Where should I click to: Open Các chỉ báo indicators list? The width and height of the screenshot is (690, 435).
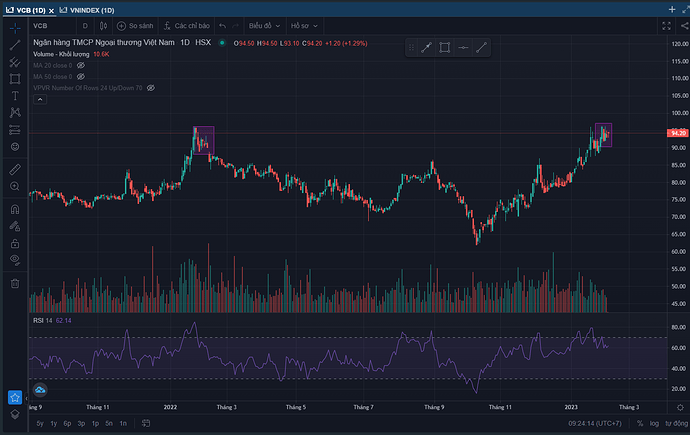[x=190, y=25]
